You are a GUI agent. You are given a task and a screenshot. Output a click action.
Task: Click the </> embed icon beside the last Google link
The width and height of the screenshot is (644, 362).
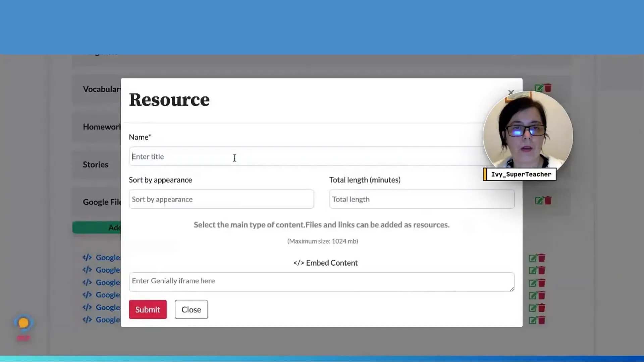(x=87, y=320)
